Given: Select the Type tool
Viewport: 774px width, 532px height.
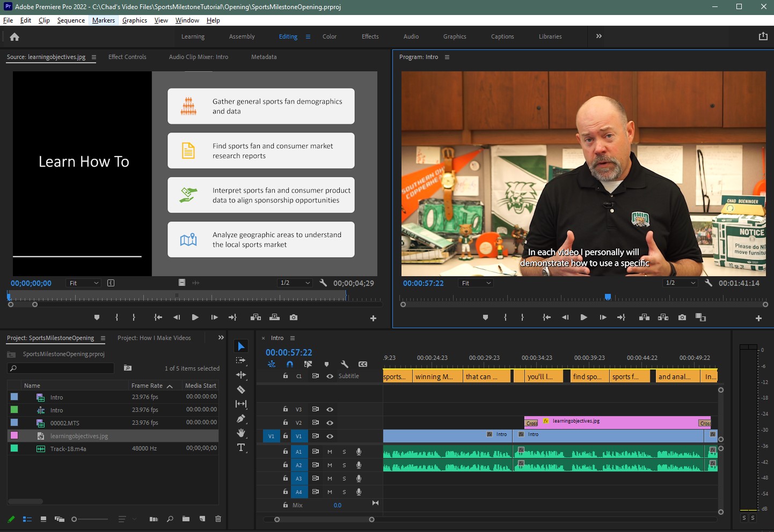Looking at the screenshot, I should (241, 447).
